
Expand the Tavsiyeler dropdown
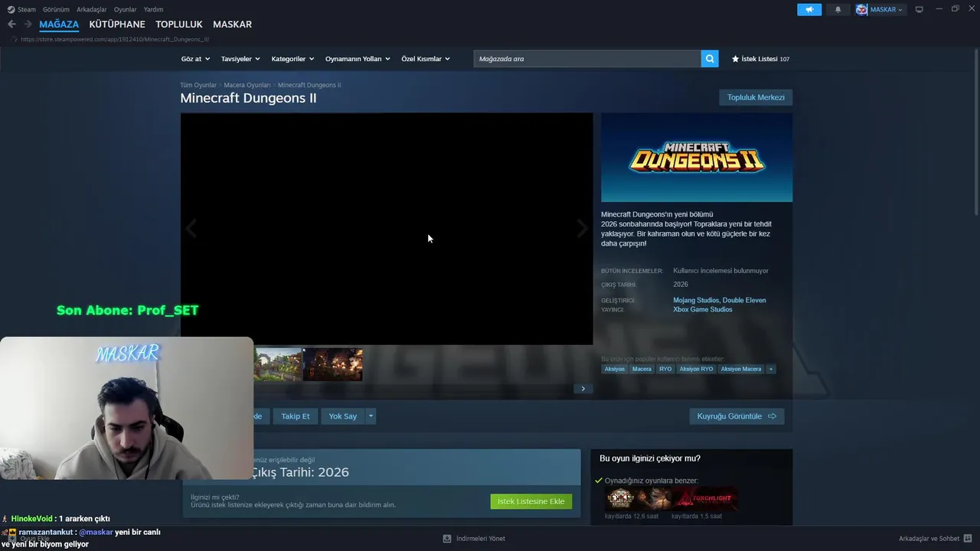(240, 59)
